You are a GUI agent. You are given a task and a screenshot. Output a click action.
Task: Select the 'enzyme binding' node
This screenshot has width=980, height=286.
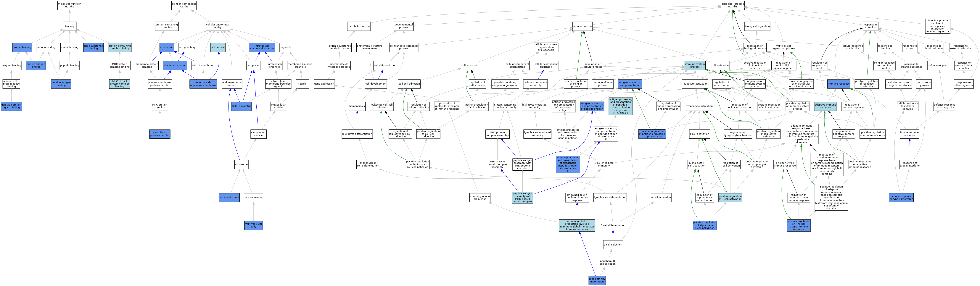click(x=11, y=65)
